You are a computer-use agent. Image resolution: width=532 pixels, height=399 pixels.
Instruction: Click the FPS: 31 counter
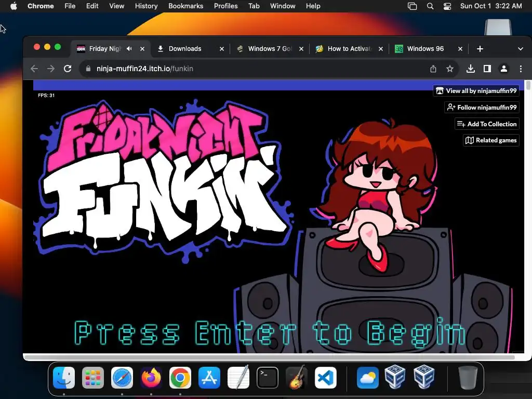[46, 96]
